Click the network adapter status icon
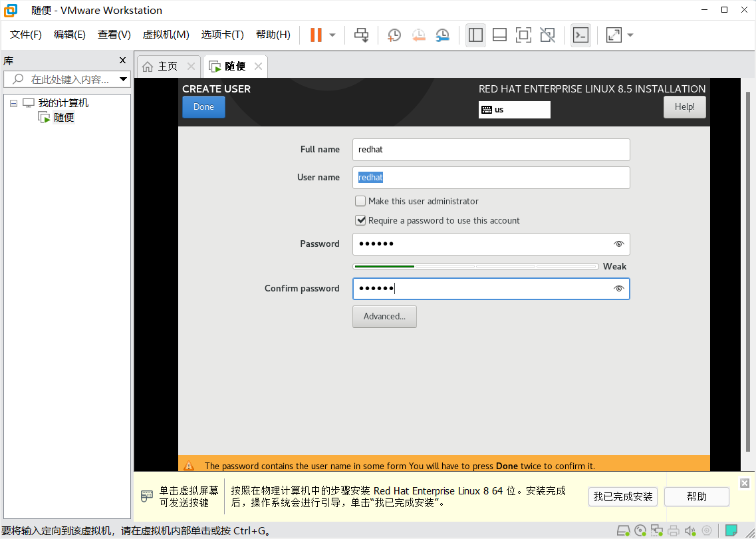This screenshot has height=539, width=756. coord(657,531)
